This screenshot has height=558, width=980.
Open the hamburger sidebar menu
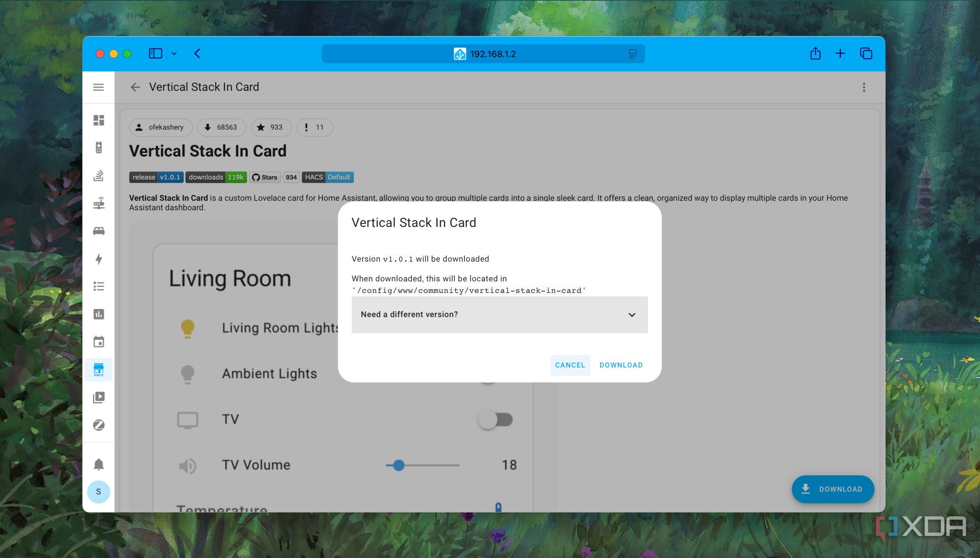(98, 87)
